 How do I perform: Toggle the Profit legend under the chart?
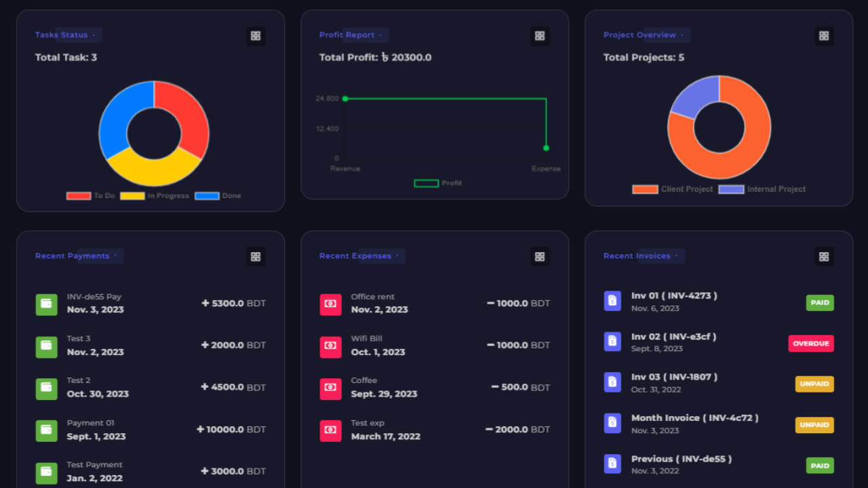438,182
